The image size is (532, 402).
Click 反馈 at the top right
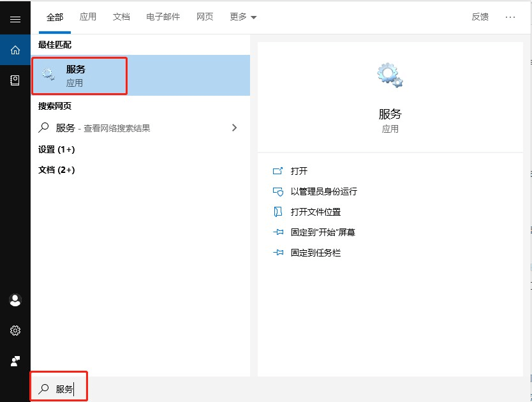pyautogui.click(x=480, y=17)
